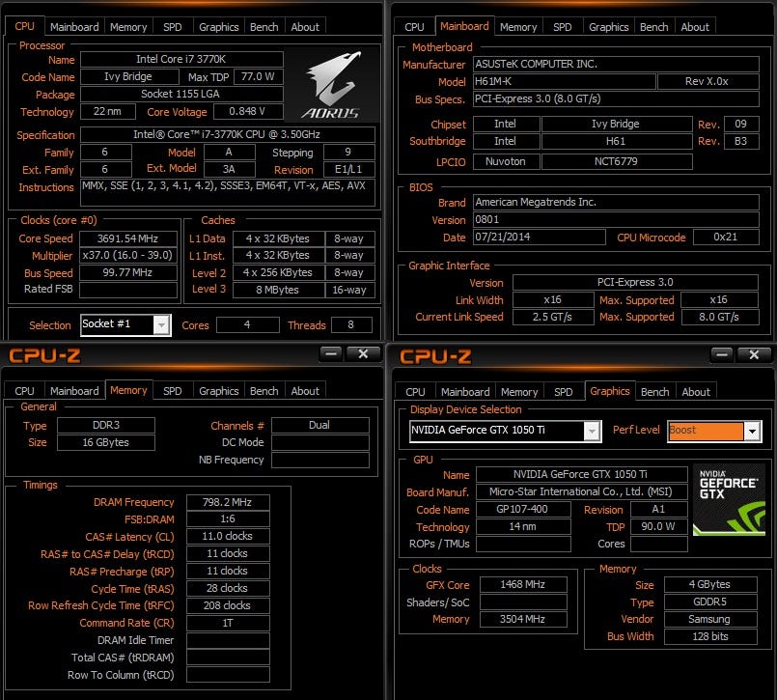Select Bench tab in Mainboard window
777x700 pixels.
654,27
